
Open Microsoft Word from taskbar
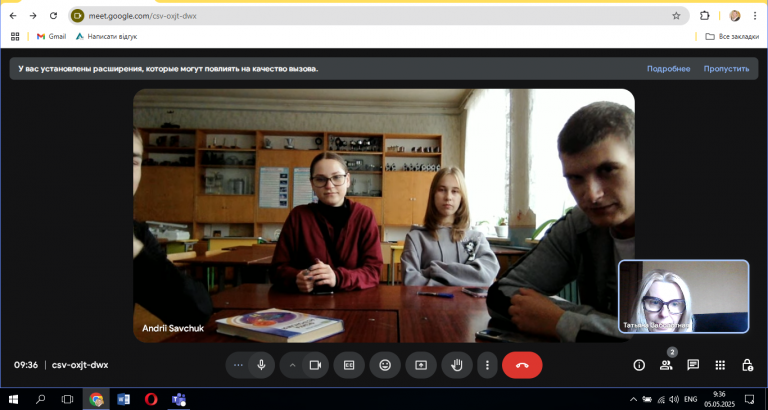123,399
